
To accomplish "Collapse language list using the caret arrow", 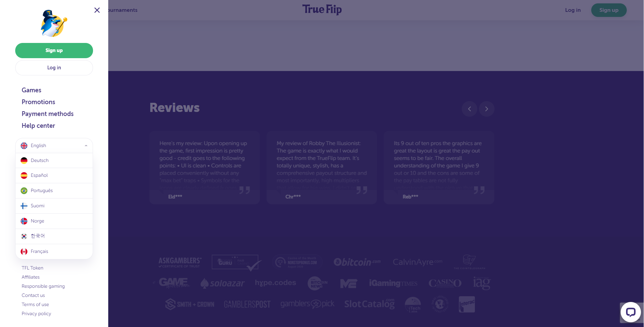I will pyautogui.click(x=86, y=146).
